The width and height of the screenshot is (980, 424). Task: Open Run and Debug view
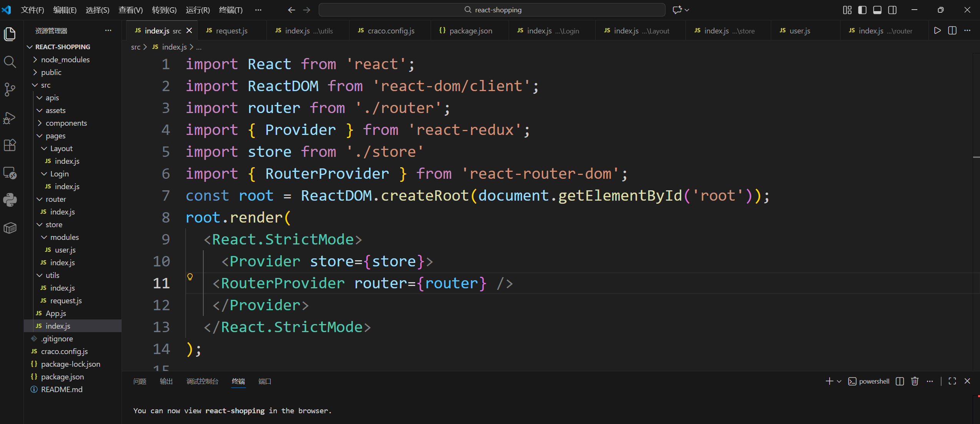point(10,118)
